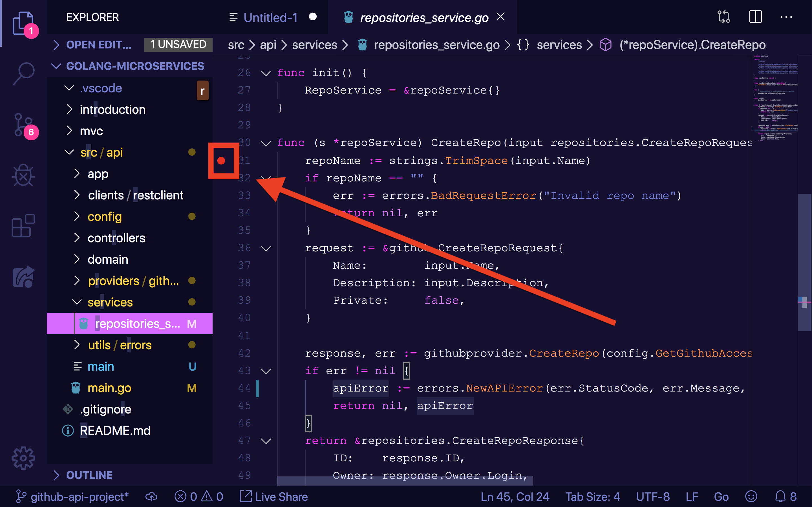Switch to the Untitled-1 tab
This screenshot has width=812, height=507.
(270, 17)
